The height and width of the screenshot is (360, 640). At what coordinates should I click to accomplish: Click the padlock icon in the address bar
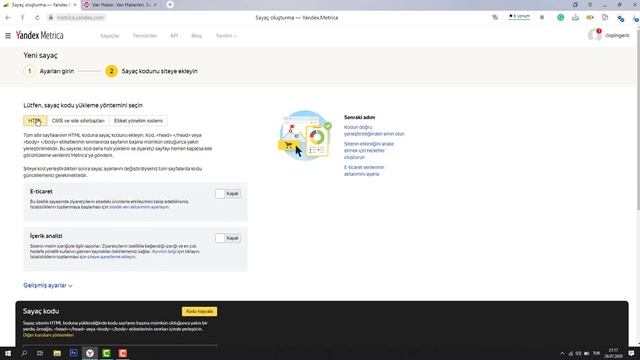point(51,18)
